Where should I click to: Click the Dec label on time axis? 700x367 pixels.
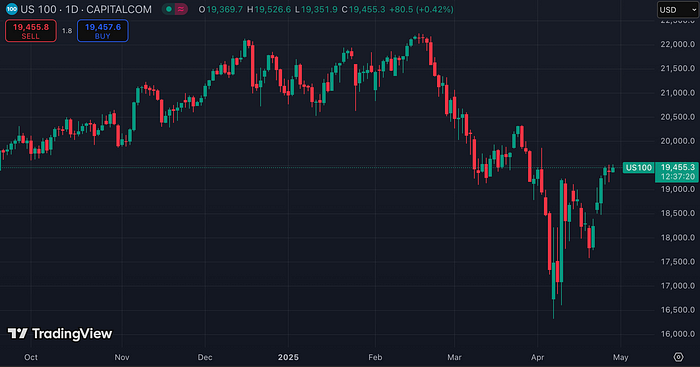click(205, 357)
